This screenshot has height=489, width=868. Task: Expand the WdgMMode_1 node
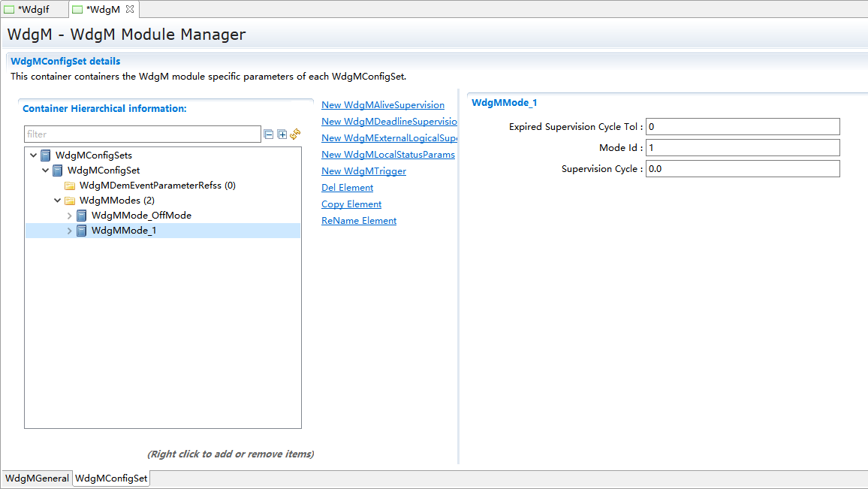coord(70,231)
